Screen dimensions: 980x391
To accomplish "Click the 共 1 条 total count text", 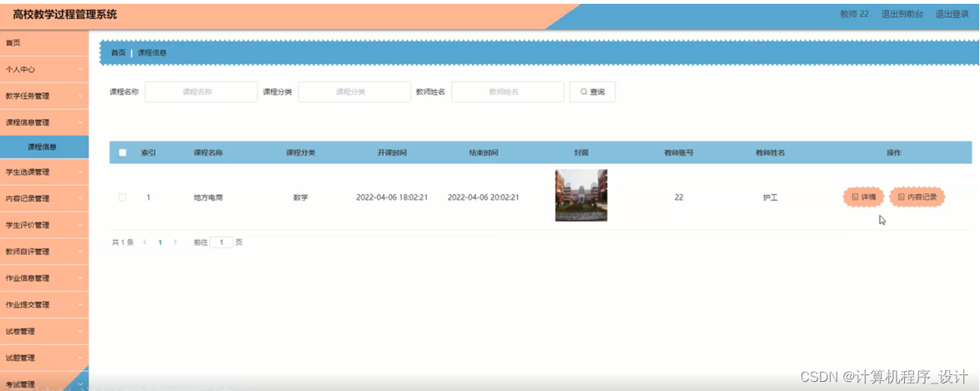I will tap(123, 242).
